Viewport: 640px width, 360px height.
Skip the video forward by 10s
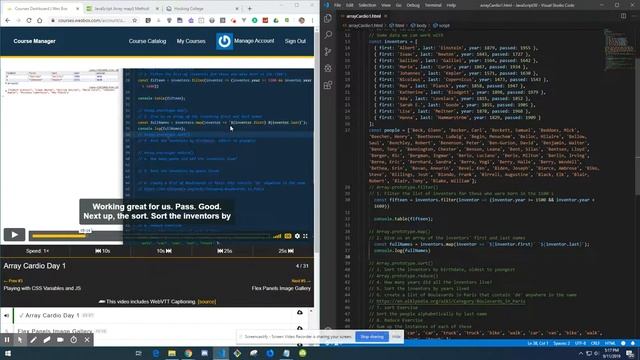click(164, 251)
